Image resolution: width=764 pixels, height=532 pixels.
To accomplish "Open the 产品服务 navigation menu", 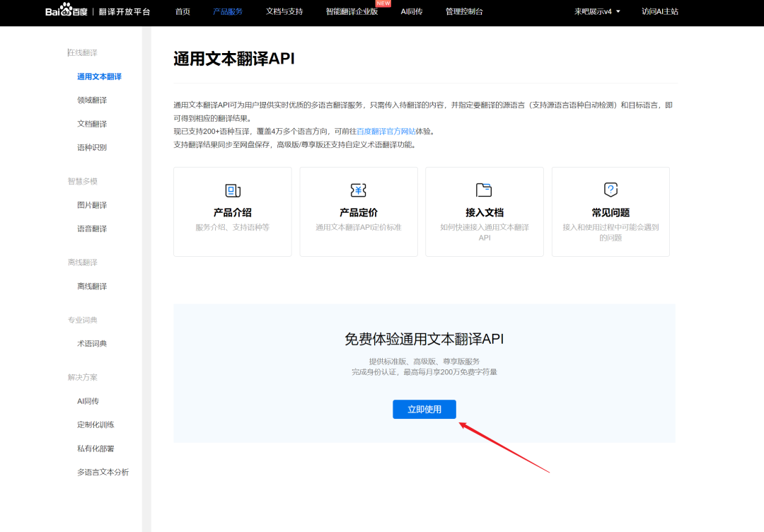I will tap(228, 12).
